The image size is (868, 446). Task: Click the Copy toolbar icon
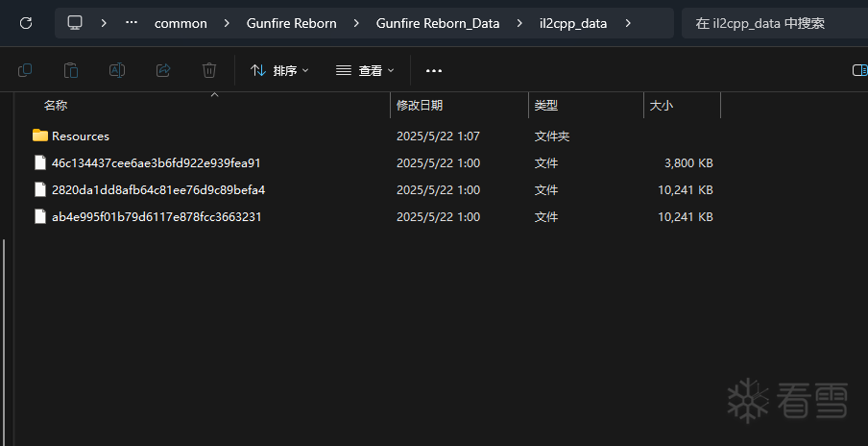(x=25, y=70)
